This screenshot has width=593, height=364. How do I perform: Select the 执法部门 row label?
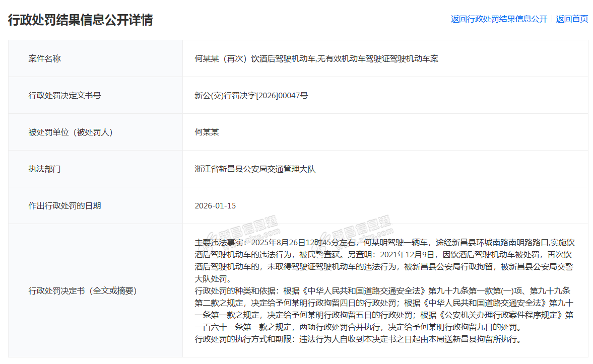click(44, 169)
